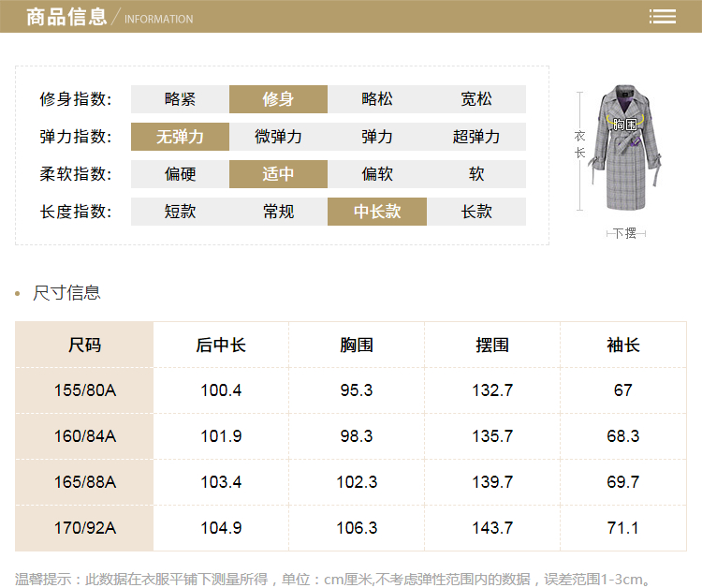Select size row 155/80A
702x588 pixels.
coord(85,390)
